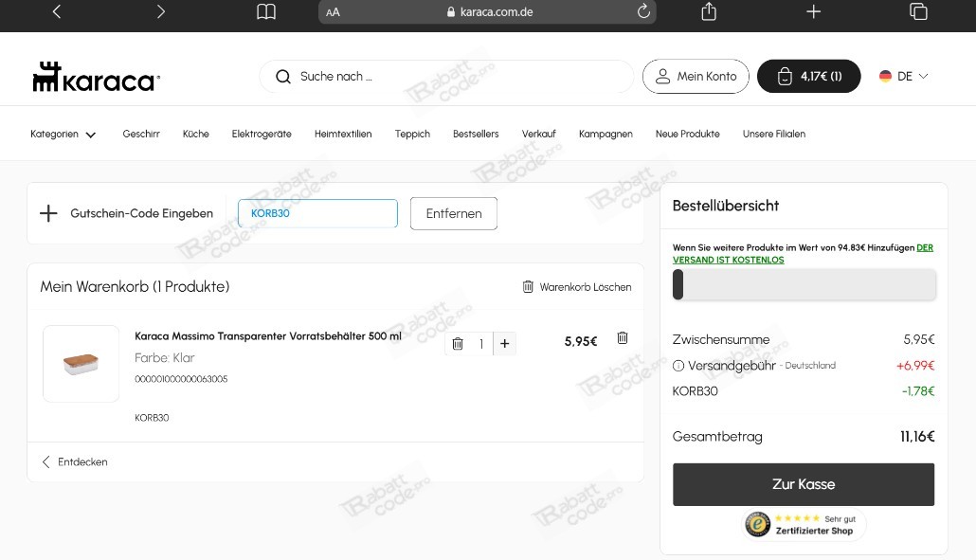Viewport: 976px width, 560px height.
Task: Click the product code 000001000000063005
Action: (x=181, y=379)
